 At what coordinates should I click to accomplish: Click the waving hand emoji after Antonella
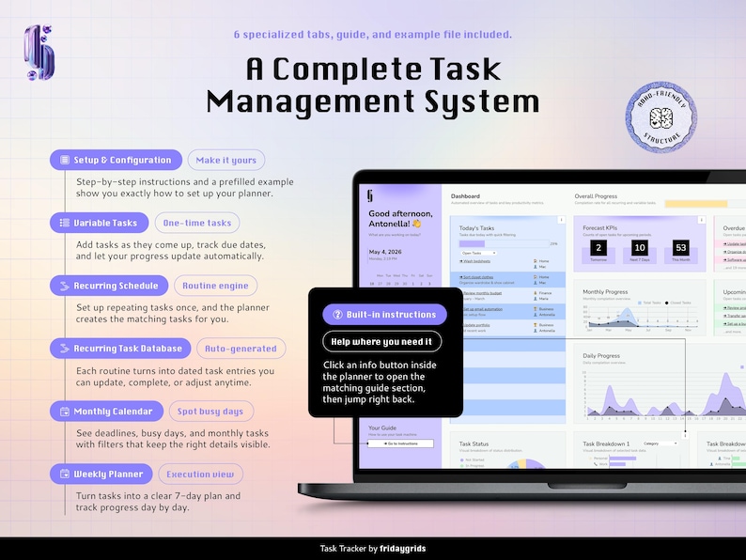(x=417, y=224)
